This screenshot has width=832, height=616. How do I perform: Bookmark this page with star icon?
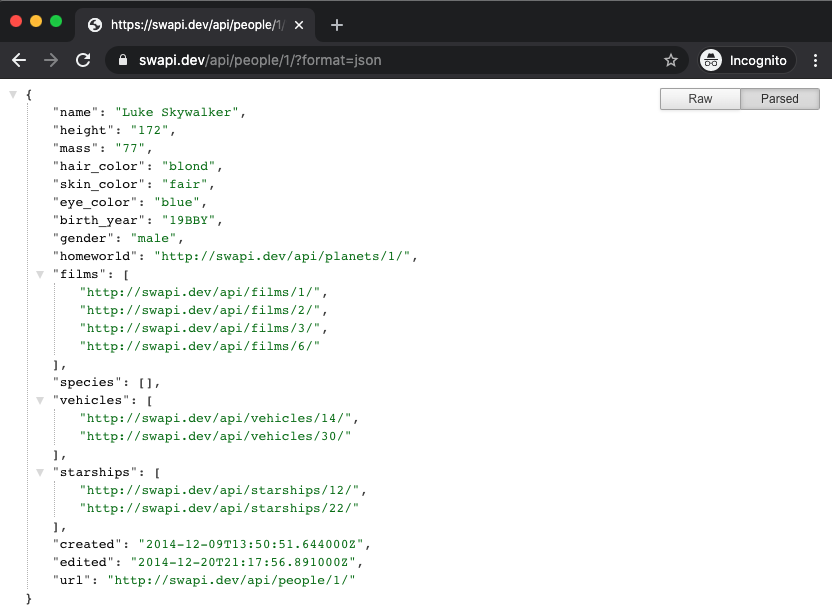tap(671, 60)
